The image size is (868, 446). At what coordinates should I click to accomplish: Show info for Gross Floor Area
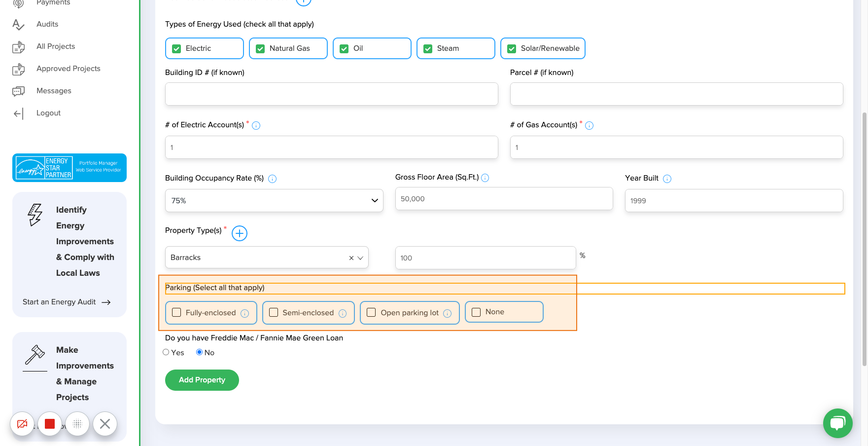click(485, 178)
